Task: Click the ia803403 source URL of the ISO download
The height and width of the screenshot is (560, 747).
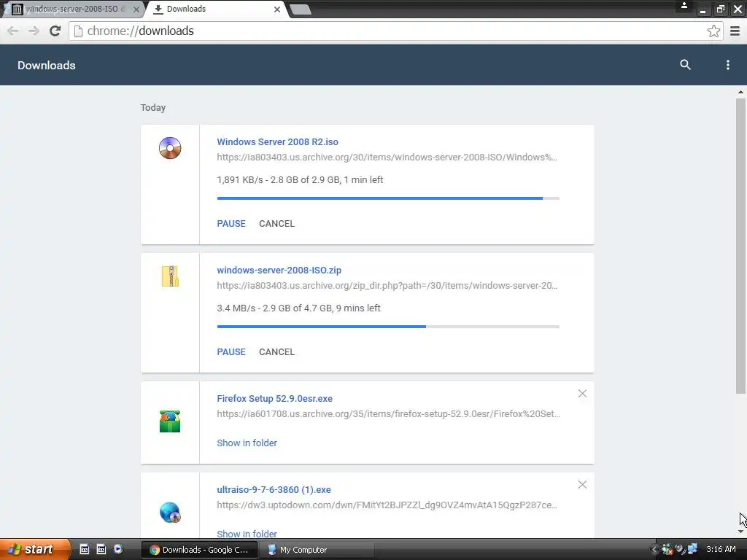Action: pos(387,157)
